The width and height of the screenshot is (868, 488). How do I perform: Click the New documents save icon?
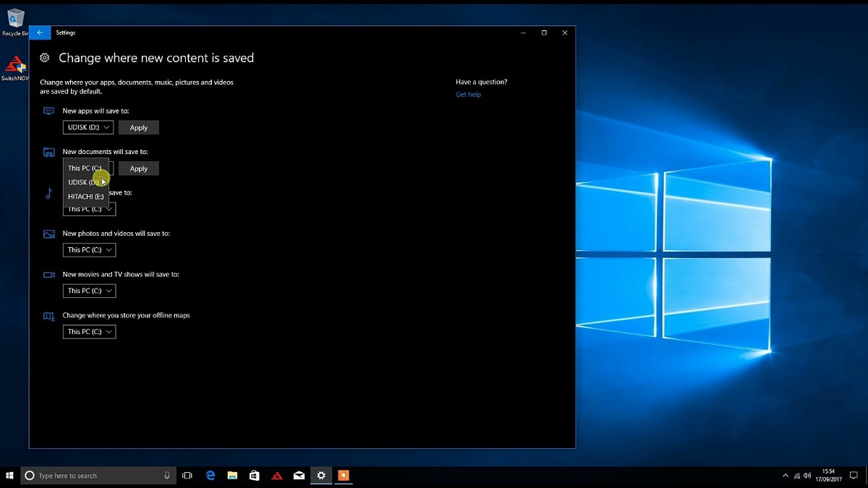(48, 152)
